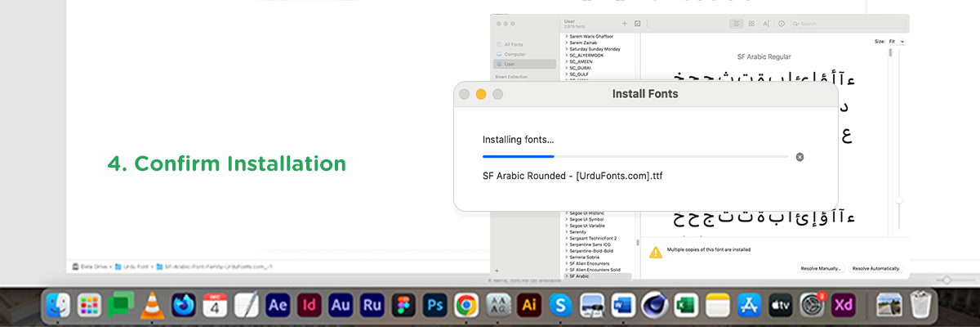Add a new collection with sidebar plus
980x327 pixels.
tap(497, 270)
